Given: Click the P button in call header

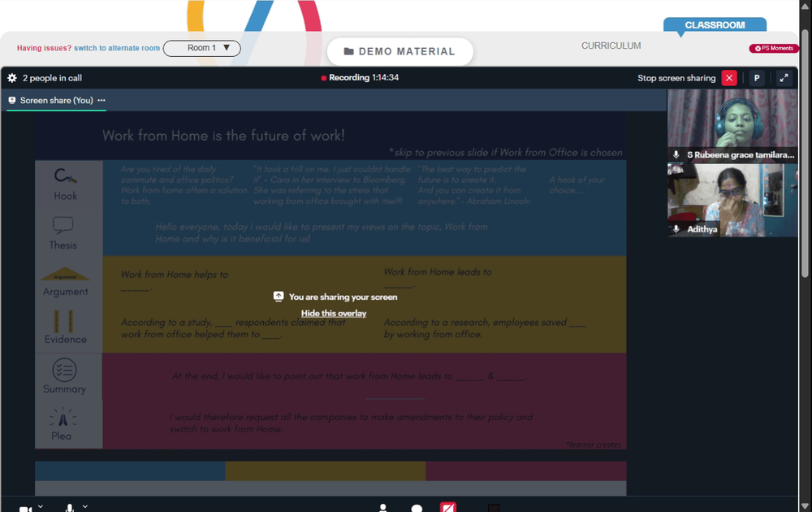Looking at the screenshot, I should pos(757,78).
